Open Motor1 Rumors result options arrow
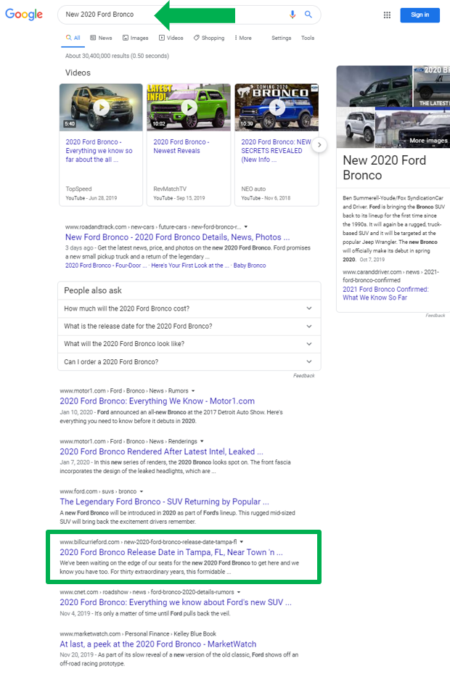The height and width of the screenshot is (677, 450). pyautogui.click(x=193, y=391)
